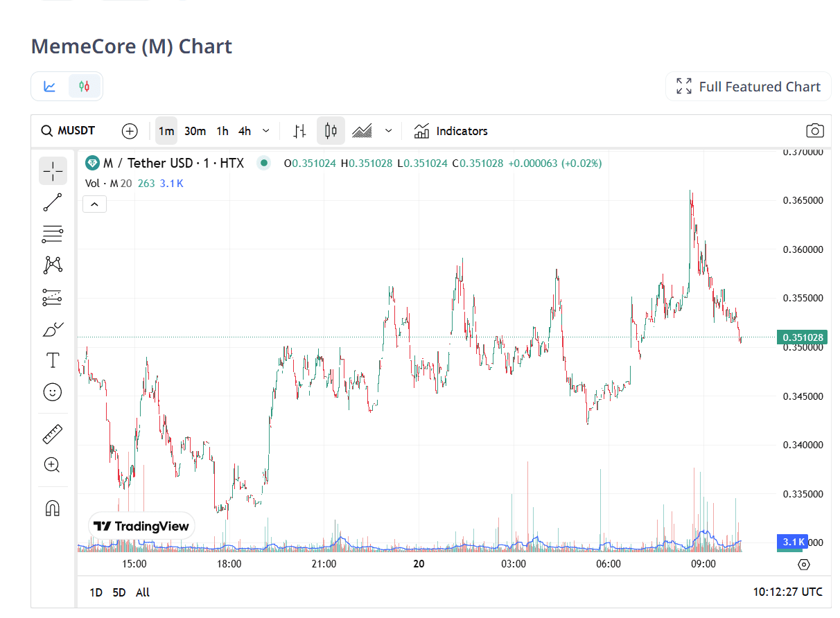The height and width of the screenshot is (618, 840).
Task: Select the trend line drawing tool
Action: tap(53, 202)
